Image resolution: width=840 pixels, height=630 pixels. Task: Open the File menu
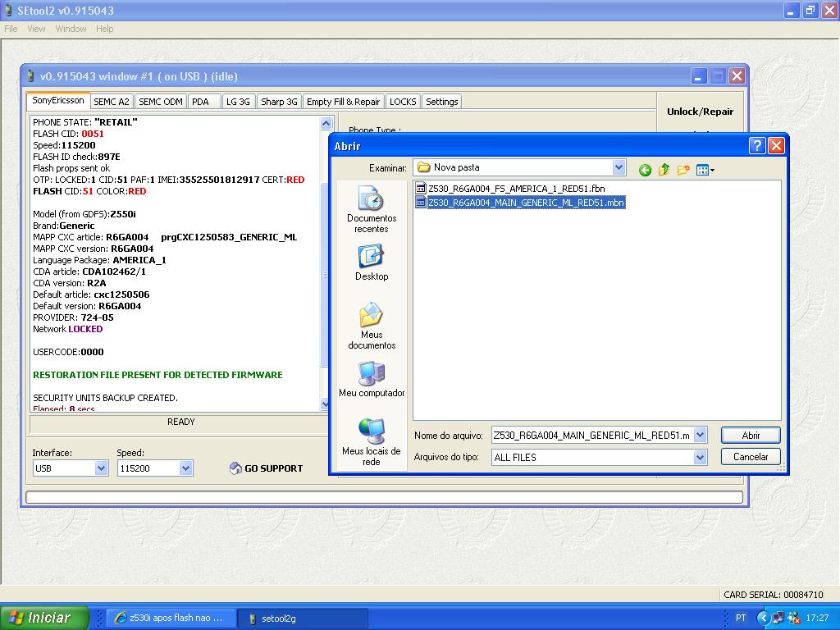[x=11, y=29]
